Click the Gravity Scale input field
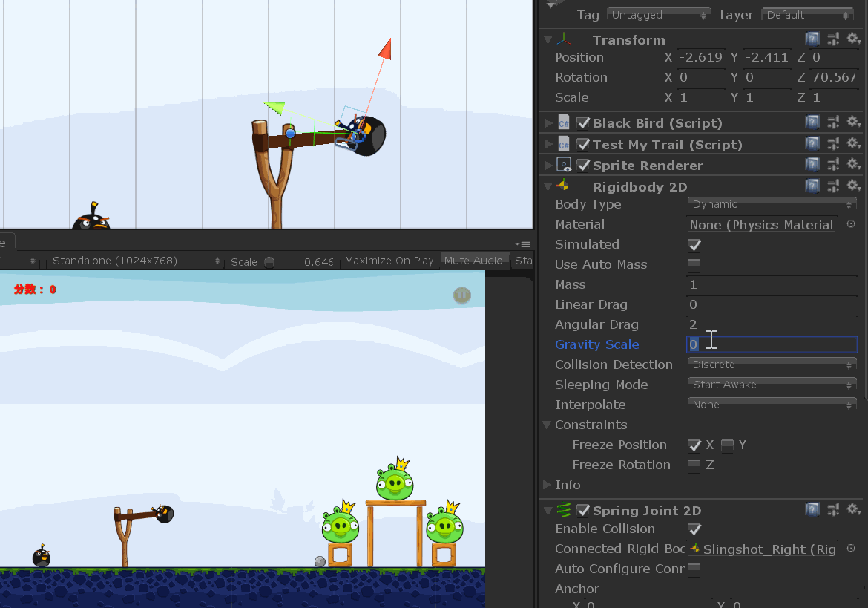 click(x=772, y=344)
